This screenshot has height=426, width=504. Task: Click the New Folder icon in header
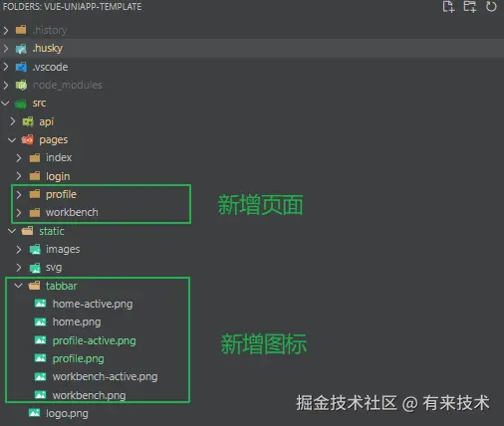coord(470,7)
